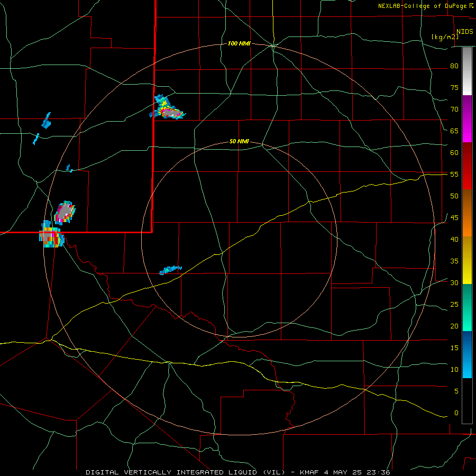
Task: Click the 35 value on the color scale
Action: (x=454, y=261)
